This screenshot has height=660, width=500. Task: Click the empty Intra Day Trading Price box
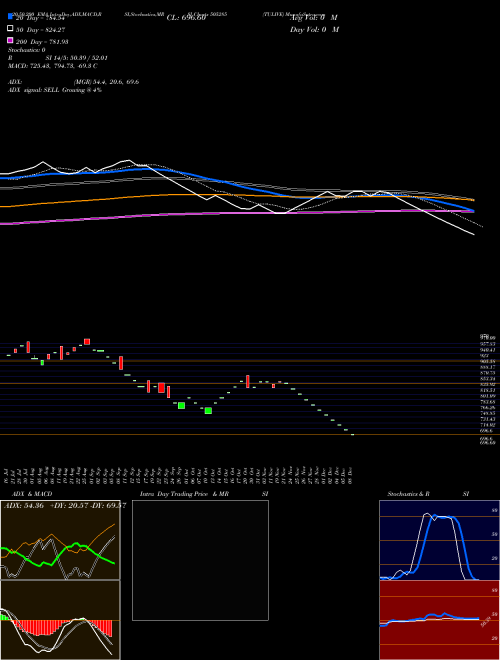click(x=200, y=560)
